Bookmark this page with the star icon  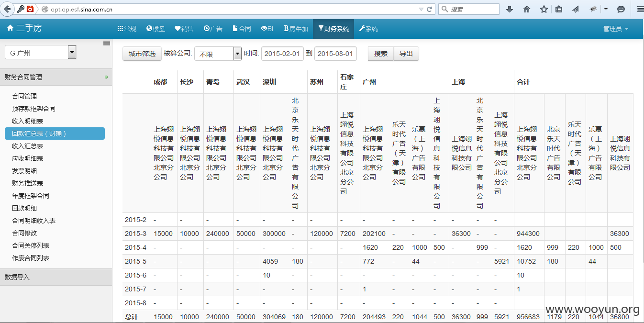click(544, 9)
